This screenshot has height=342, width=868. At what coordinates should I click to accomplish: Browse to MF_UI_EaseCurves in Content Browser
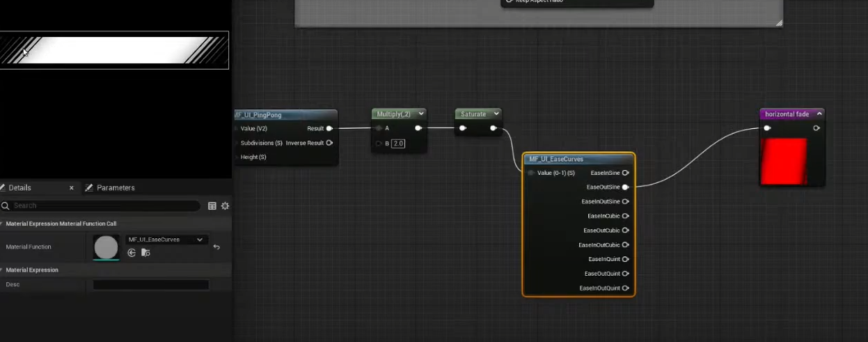[145, 253]
